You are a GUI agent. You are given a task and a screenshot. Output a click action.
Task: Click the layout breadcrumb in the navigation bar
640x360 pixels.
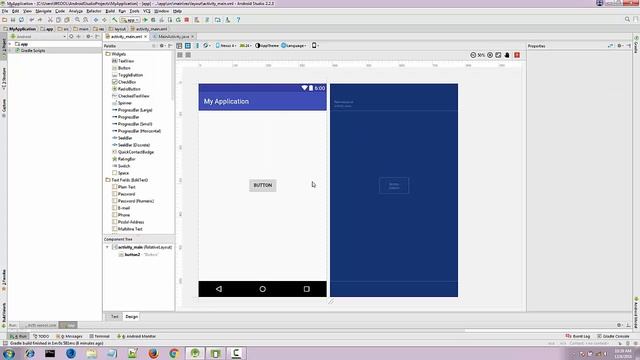(x=118, y=29)
